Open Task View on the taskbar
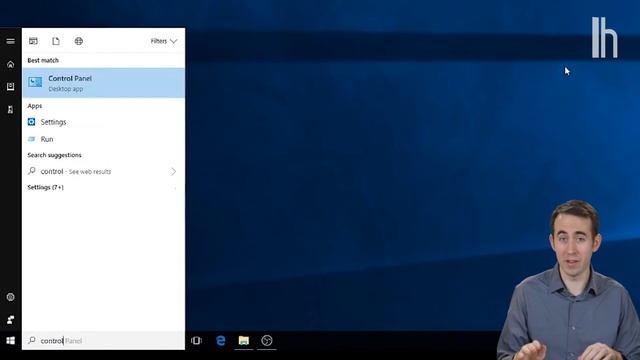640x360 pixels. click(x=196, y=340)
